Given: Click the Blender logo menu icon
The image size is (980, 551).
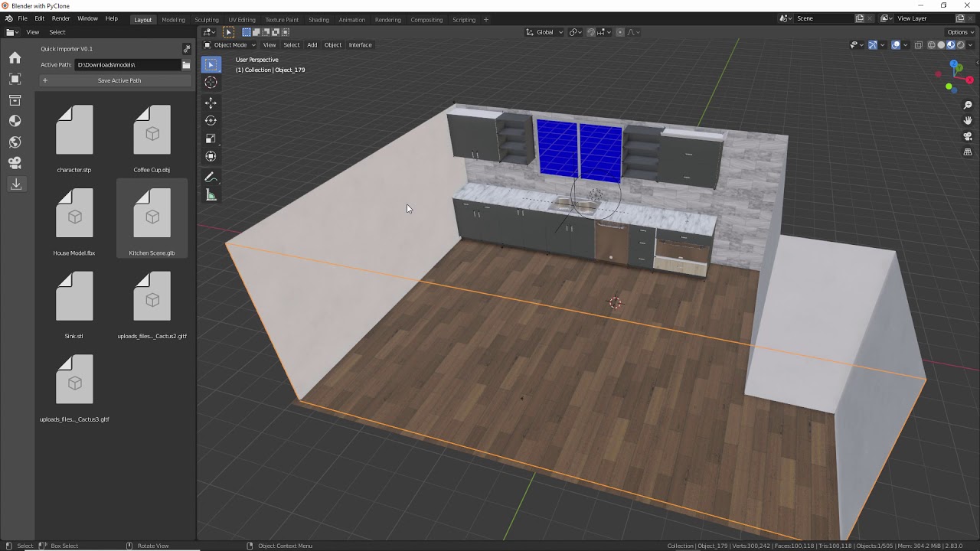Looking at the screenshot, I should (8, 18).
